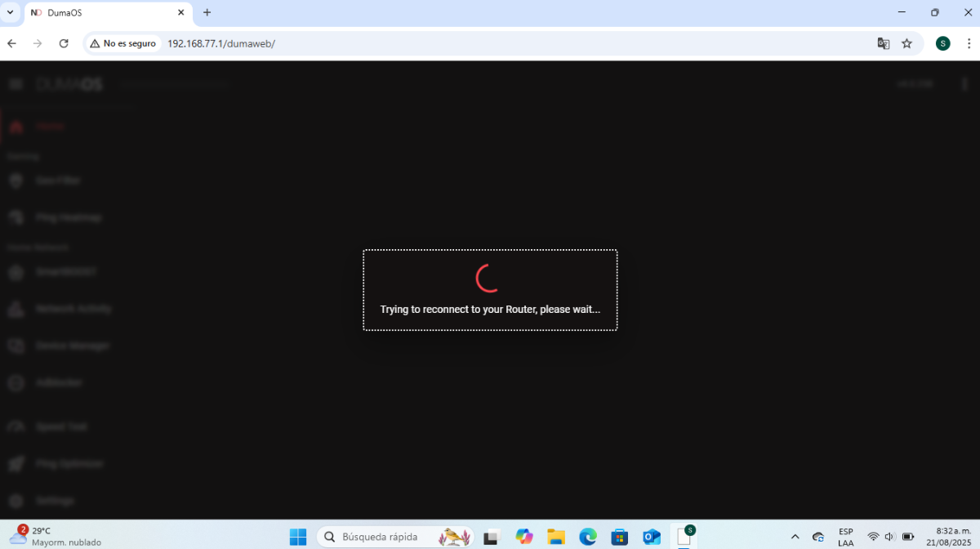This screenshot has width=980, height=549.
Task: Click the 'No es seguro' security chip
Action: coord(123,43)
